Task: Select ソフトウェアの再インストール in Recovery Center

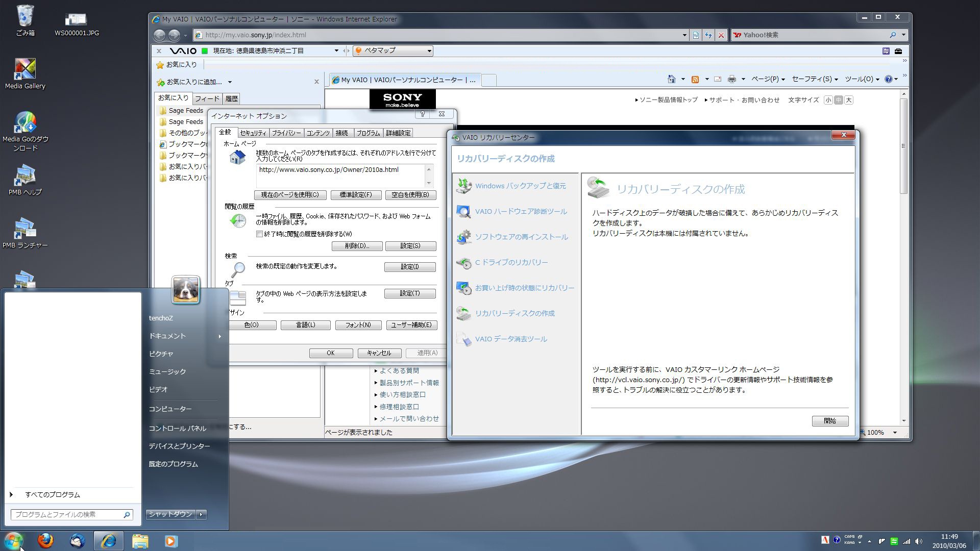Action: pyautogui.click(x=512, y=237)
